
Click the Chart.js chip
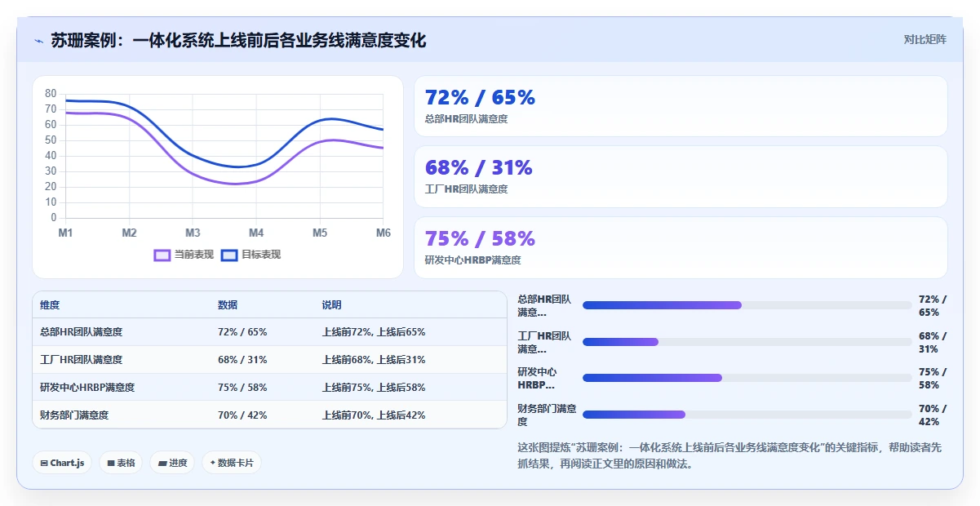[62, 463]
